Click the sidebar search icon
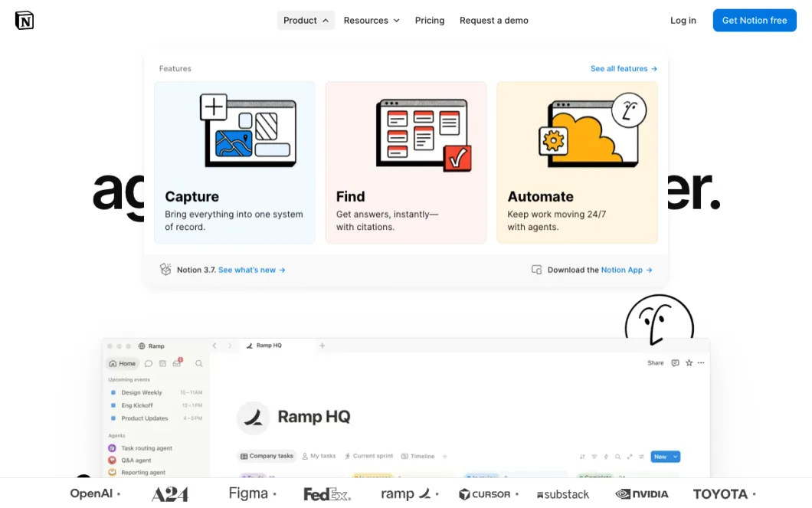Viewport: 812px width, 508px height. pyautogui.click(x=199, y=363)
